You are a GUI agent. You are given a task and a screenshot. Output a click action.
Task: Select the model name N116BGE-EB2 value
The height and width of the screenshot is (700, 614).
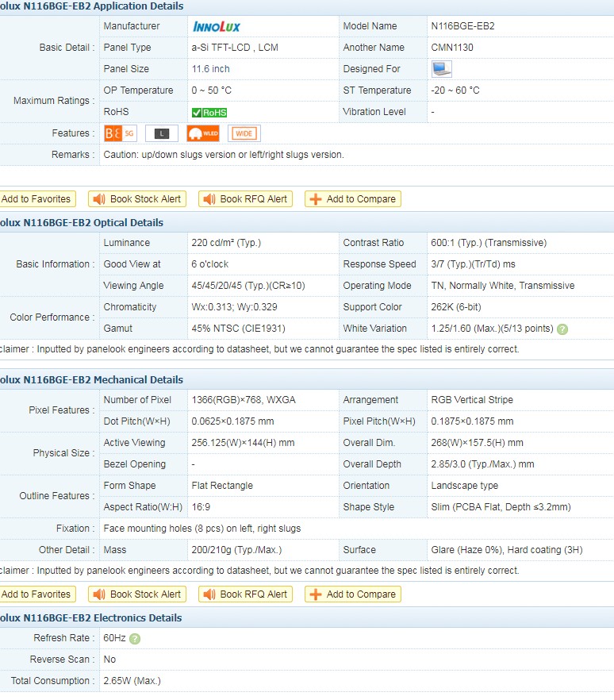pyautogui.click(x=462, y=26)
